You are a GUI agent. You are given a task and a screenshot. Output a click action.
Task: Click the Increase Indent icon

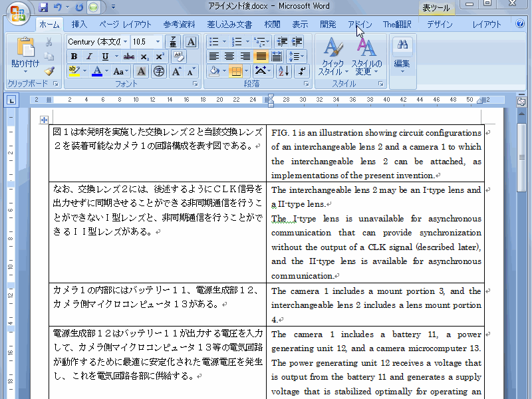point(297,41)
